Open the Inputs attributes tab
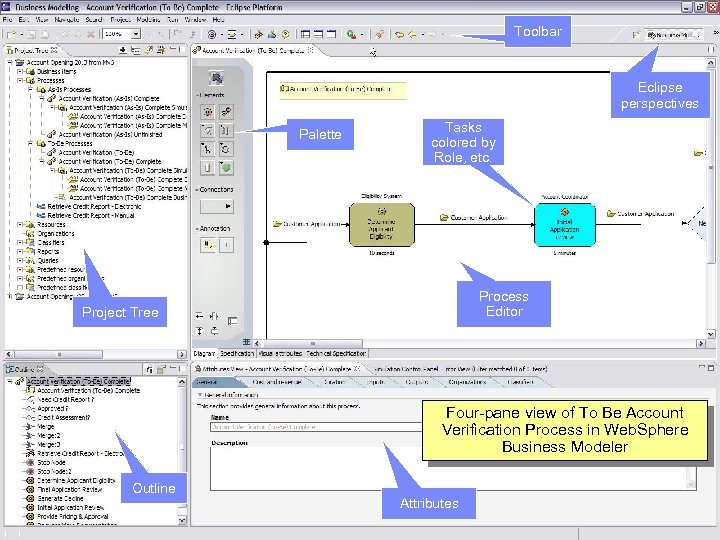 [x=376, y=382]
